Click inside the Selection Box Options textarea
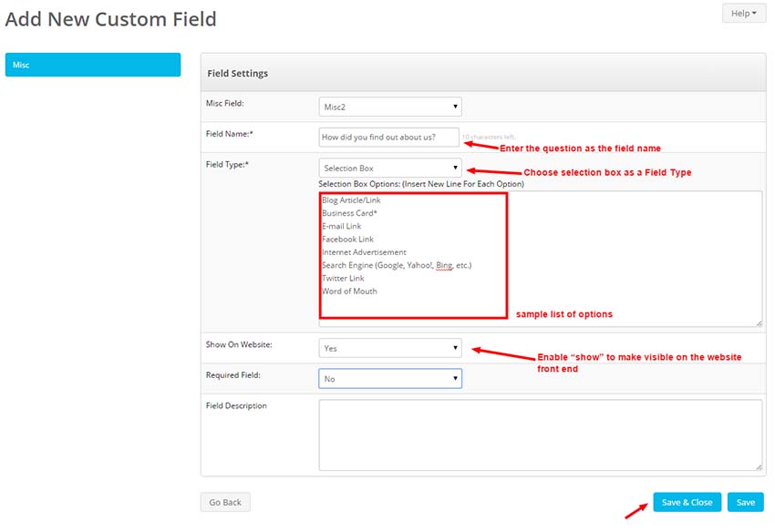The width and height of the screenshot is (775, 532). tap(541, 259)
